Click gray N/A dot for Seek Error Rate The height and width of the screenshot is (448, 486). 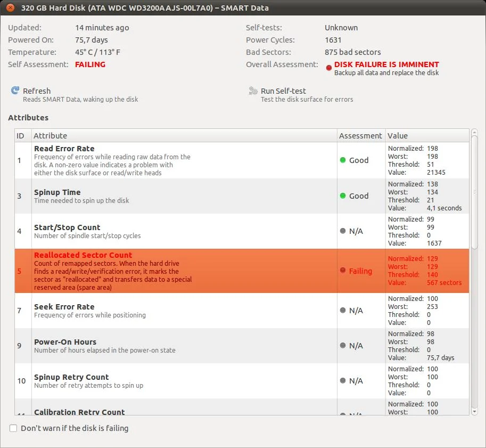(342, 310)
